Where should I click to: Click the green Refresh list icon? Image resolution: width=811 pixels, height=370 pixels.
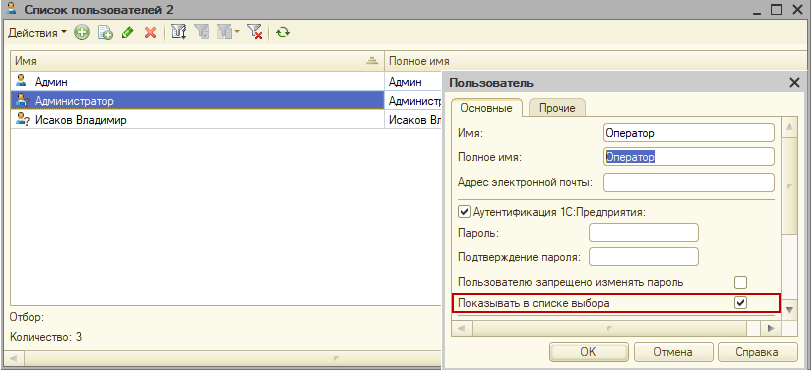pos(283,33)
